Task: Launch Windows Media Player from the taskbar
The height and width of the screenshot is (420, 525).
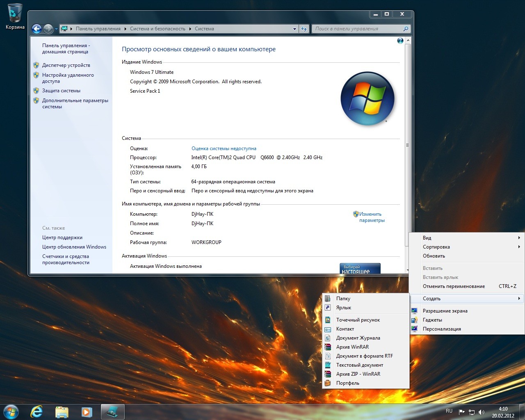Action: [x=87, y=412]
